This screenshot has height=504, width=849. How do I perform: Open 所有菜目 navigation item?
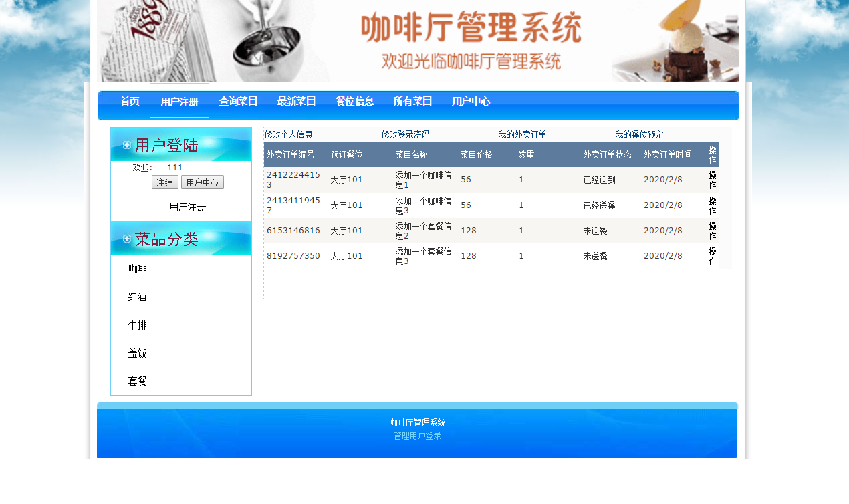pyautogui.click(x=413, y=102)
